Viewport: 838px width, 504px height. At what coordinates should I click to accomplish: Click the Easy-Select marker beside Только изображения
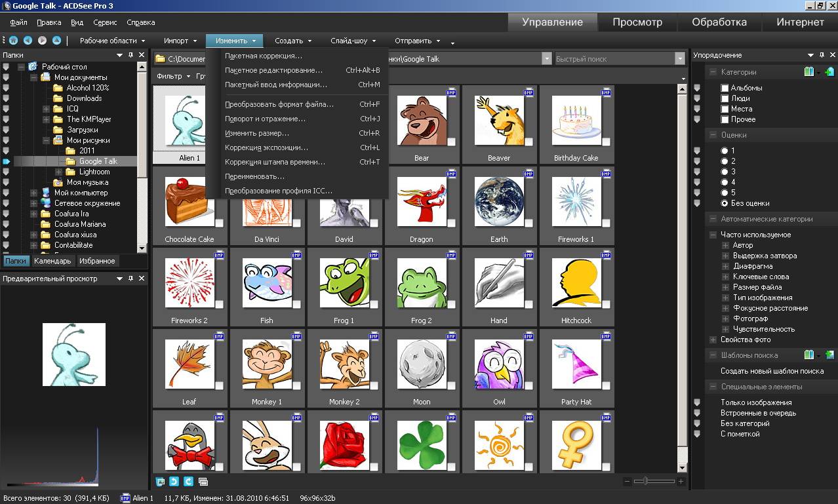(x=697, y=402)
